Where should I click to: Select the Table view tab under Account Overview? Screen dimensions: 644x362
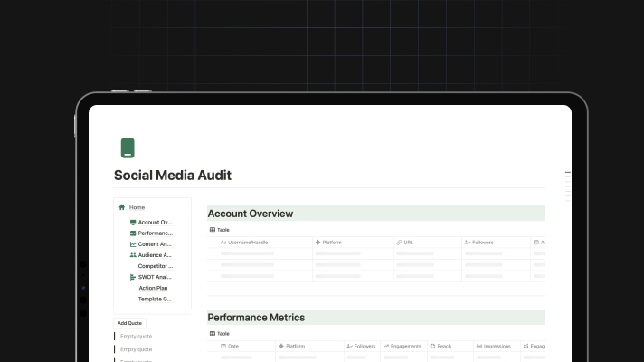tap(220, 230)
